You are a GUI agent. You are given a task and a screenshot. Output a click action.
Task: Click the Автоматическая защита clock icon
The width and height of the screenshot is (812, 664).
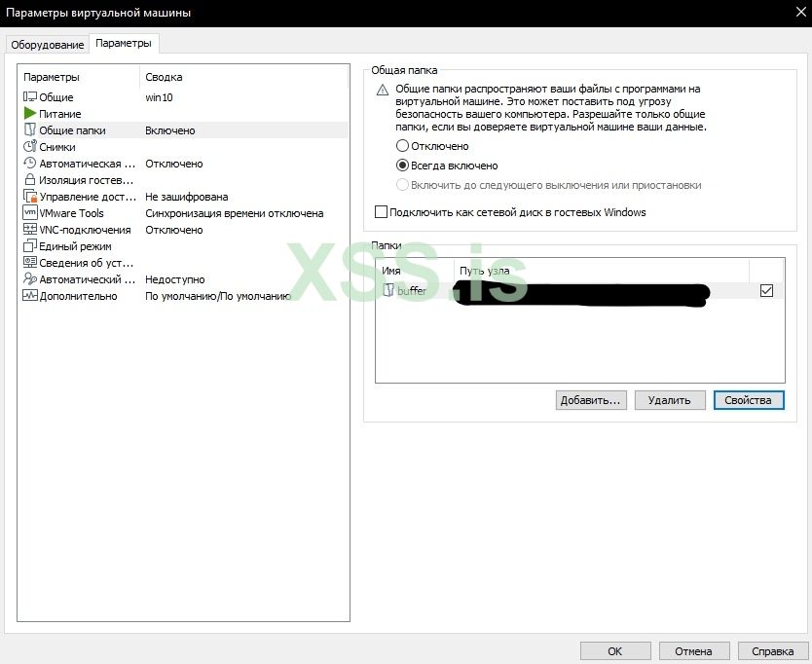[x=30, y=164]
